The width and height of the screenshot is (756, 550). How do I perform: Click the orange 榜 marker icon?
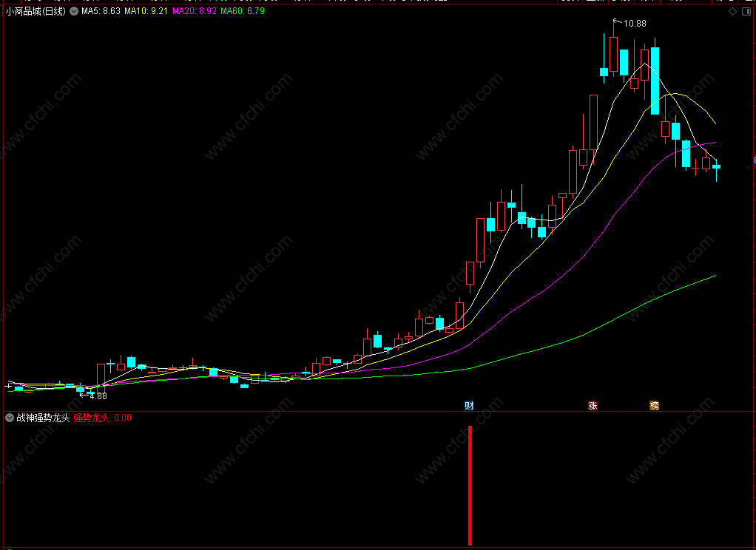click(654, 405)
